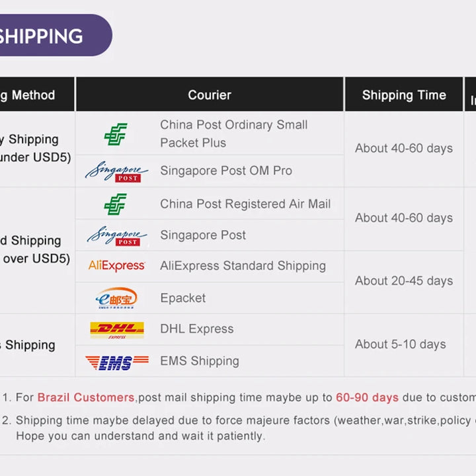The width and height of the screenshot is (476, 476).
Task: Click the About 5-10 days cell
Action: click(400, 344)
